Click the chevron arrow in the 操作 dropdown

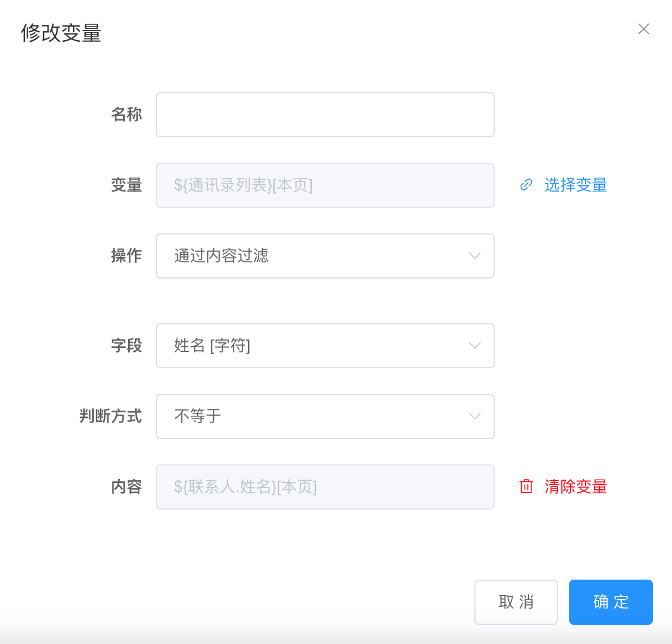[475, 256]
